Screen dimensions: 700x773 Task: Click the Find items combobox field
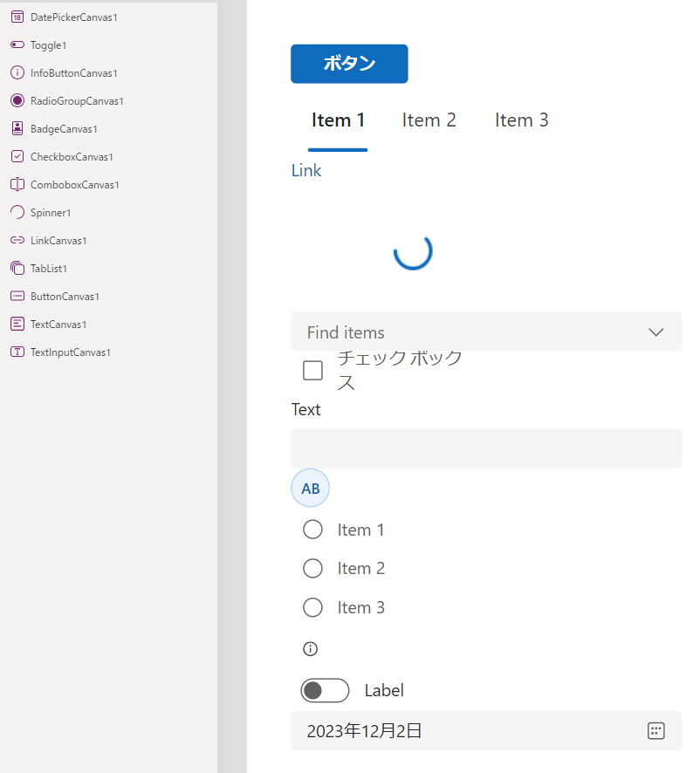486,332
